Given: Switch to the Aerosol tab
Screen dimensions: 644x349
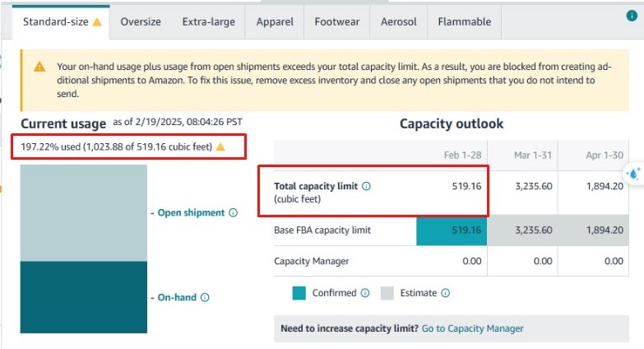Looking at the screenshot, I should [398, 21].
